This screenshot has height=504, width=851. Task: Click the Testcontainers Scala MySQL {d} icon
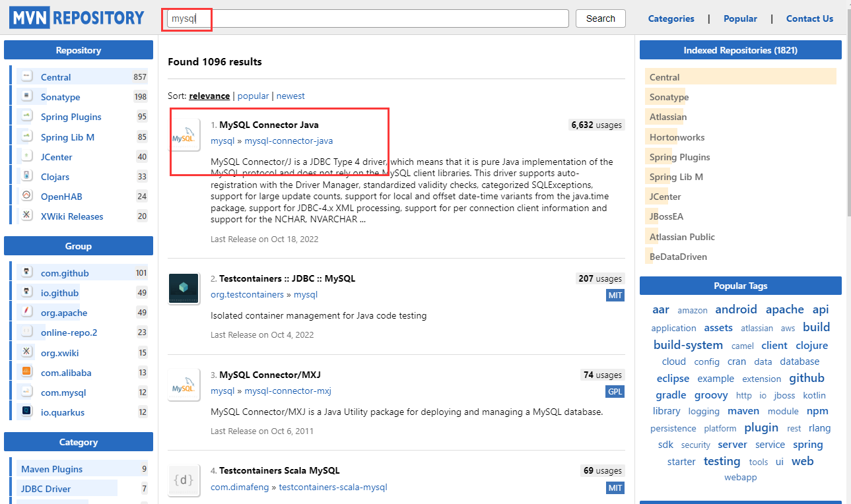point(184,481)
